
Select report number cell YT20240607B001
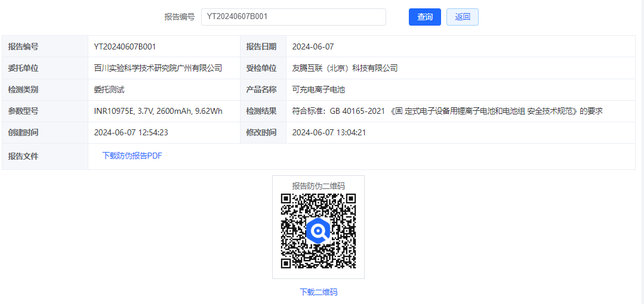125,46
